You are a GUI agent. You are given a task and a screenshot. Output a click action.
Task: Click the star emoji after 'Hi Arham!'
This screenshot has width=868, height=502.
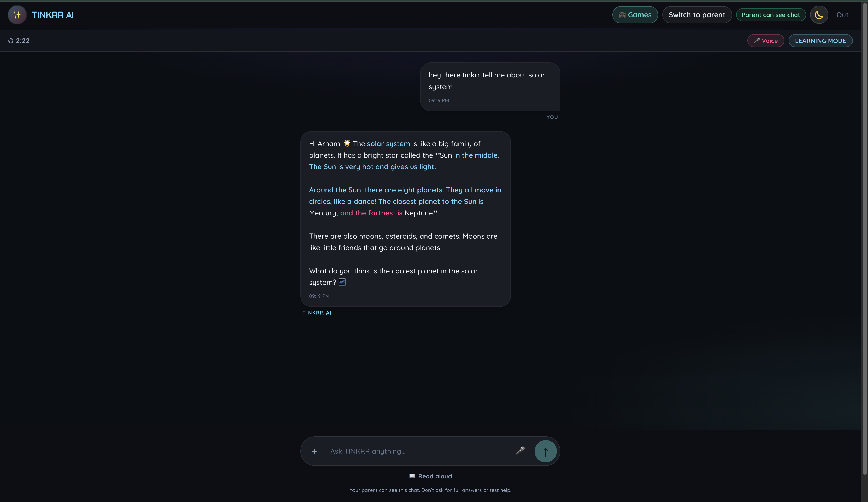point(347,143)
